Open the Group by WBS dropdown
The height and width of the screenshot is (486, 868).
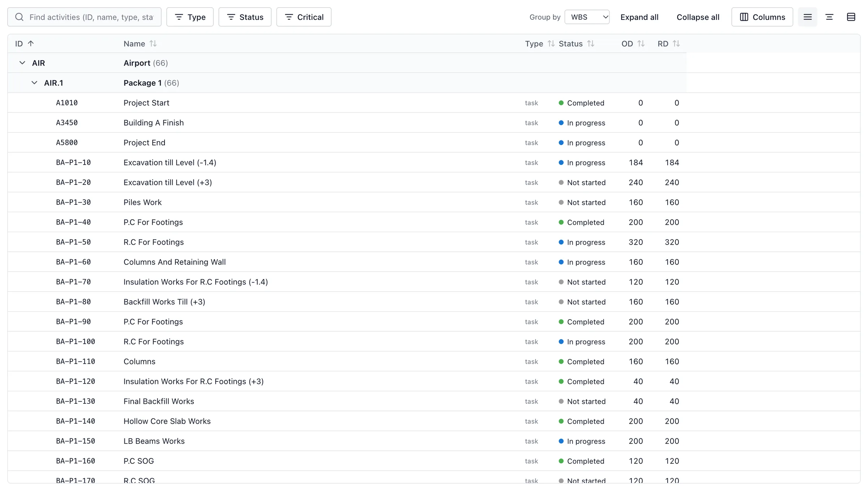pos(587,17)
